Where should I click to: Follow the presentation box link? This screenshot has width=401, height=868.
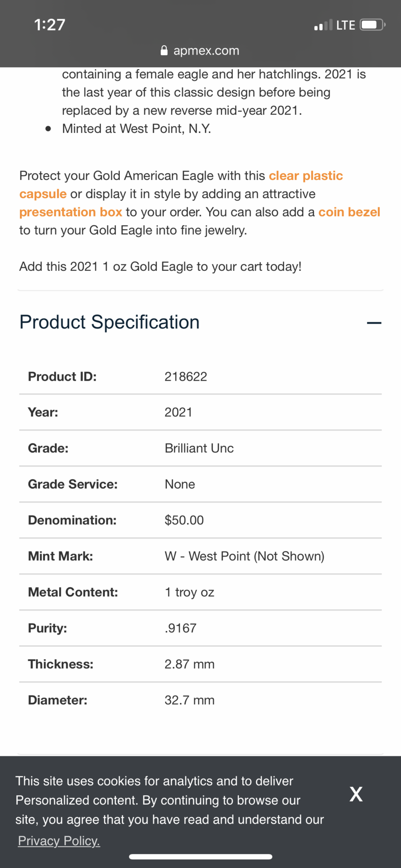coord(71,212)
